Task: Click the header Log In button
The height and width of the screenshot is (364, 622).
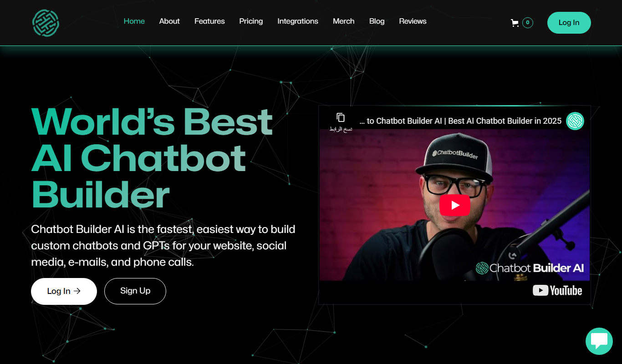Action: tap(569, 23)
